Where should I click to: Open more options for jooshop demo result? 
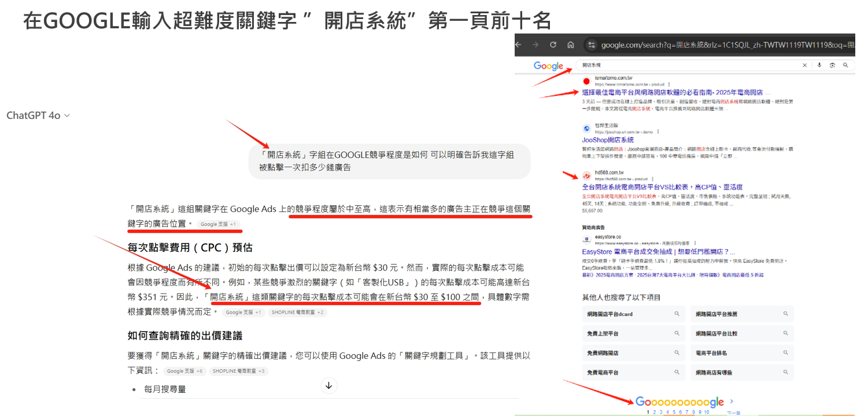pyautogui.click(x=659, y=132)
